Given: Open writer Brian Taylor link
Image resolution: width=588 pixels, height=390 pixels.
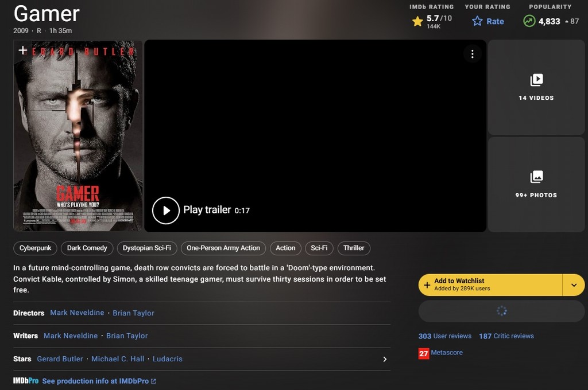Looking at the screenshot, I should point(127,336).
